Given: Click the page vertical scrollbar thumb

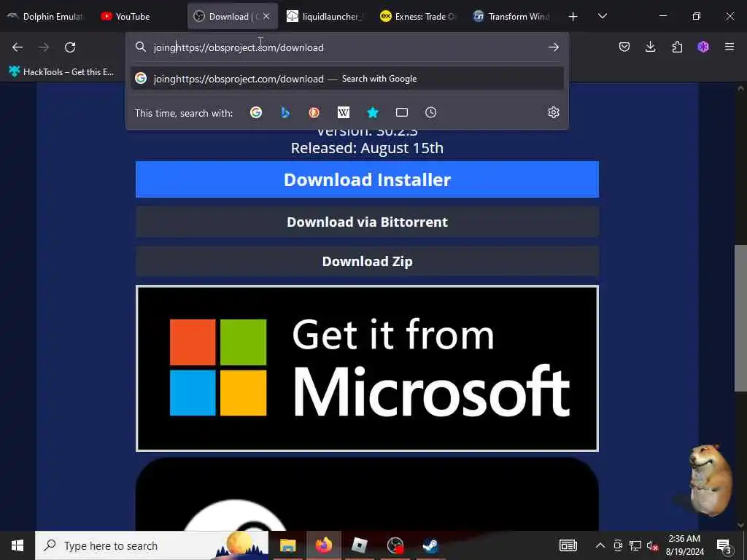Looking at the screenshot, I should click(x=740, y=318).
